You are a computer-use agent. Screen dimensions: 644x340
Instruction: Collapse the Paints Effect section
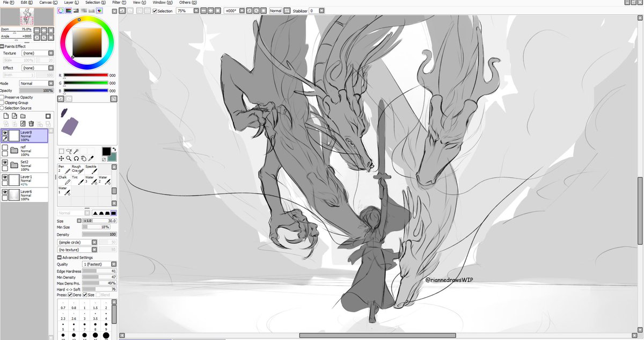pos(2,46)
